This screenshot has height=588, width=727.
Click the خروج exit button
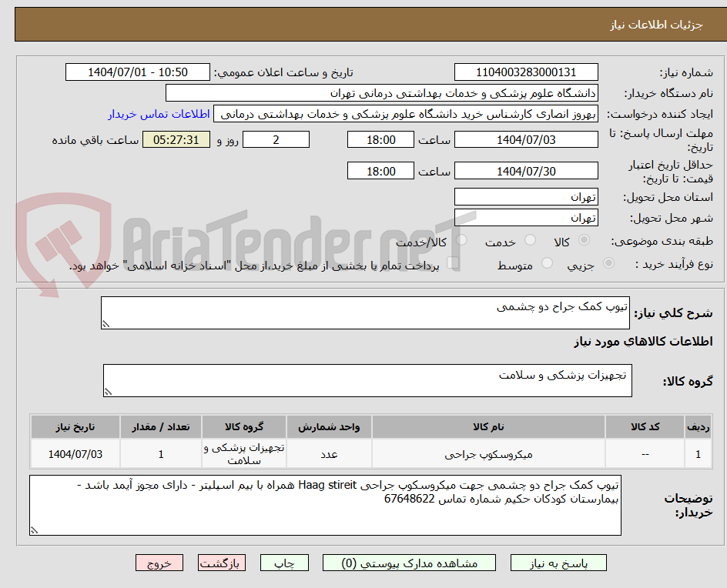(x=159, y=563)
